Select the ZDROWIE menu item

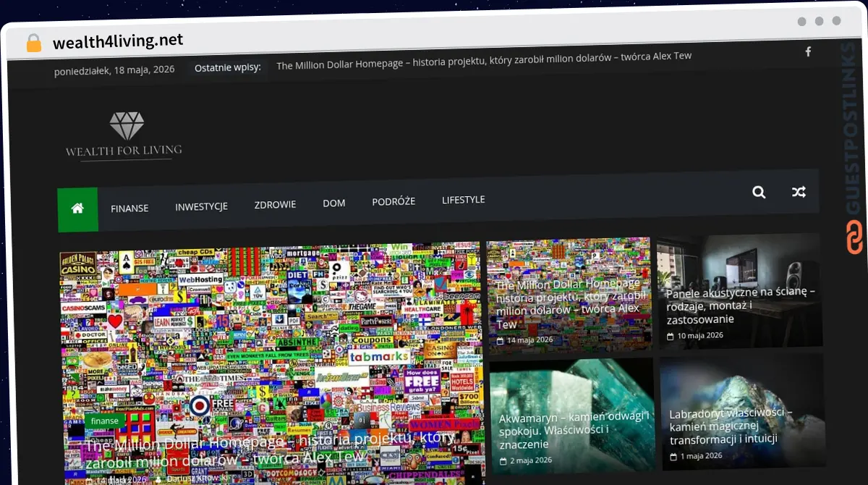275,205
